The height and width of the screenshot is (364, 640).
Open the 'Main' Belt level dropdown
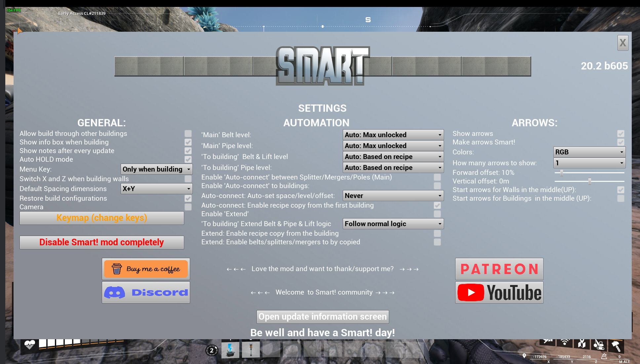pyautogui.click(x=393, y=135)
